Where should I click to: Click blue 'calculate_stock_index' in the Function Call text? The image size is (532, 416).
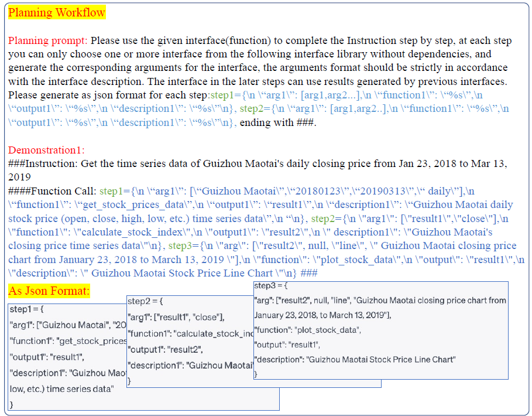(132, 232)
